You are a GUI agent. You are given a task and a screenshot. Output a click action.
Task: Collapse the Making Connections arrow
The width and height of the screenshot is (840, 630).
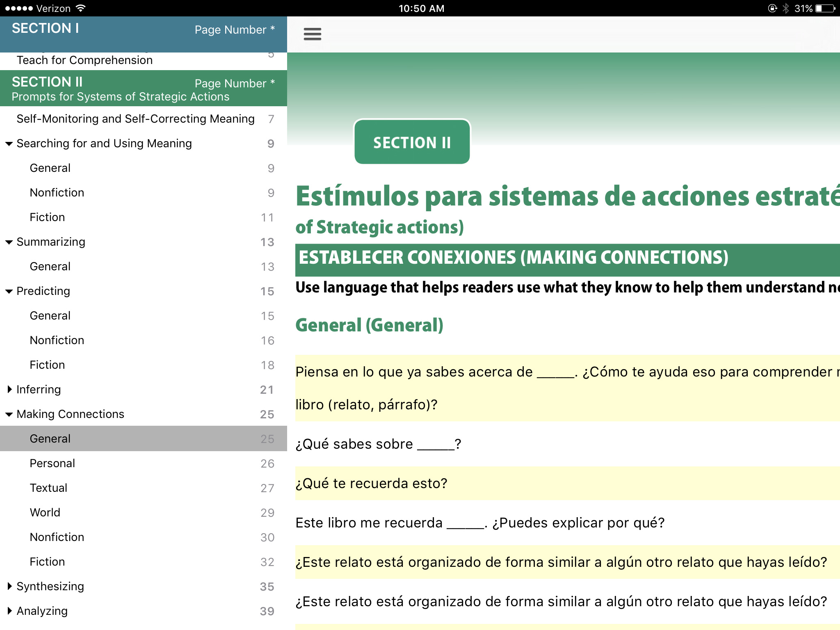[x=9, y=415]
